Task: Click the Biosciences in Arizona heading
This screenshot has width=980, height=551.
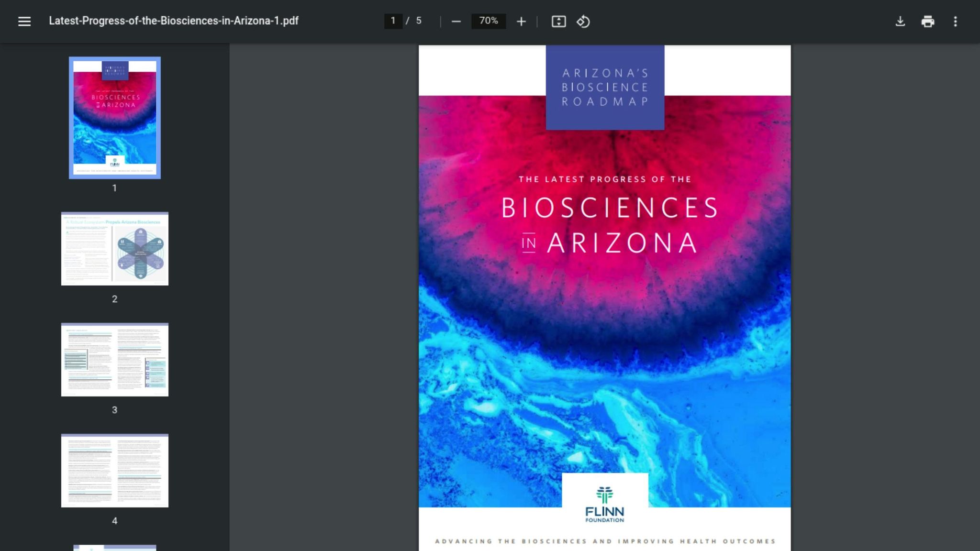Action: (x=609, y=225)
